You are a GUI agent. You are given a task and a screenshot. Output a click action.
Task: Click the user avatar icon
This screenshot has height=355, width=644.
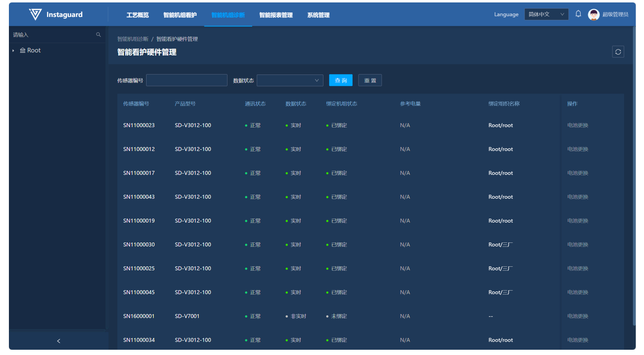coord(593,15)
